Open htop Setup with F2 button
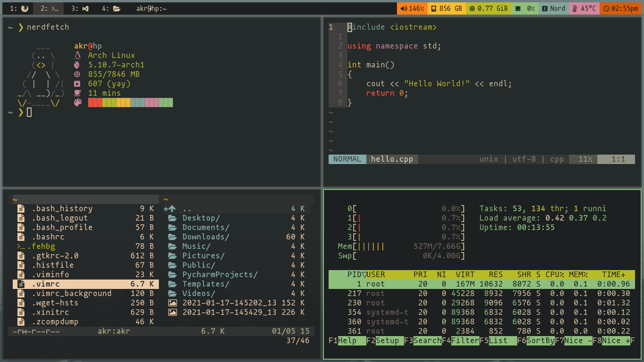Viewport: 644px width, 362px height. coord(385,340)
